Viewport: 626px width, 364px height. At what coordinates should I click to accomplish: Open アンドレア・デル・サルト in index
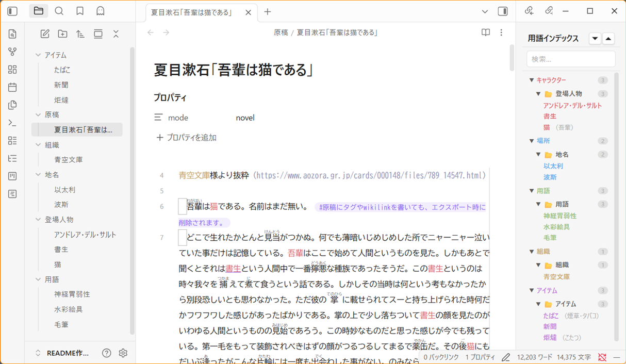tap(572, 106)
